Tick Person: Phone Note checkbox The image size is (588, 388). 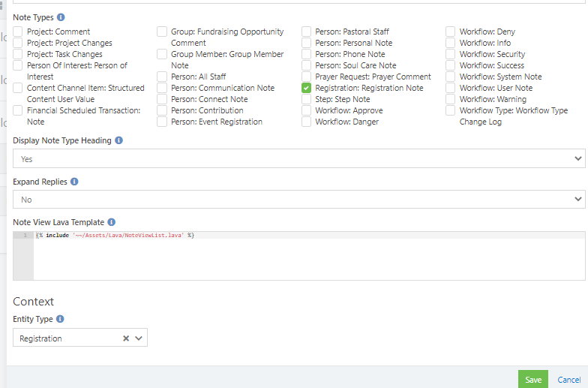(x=306, y=54)
